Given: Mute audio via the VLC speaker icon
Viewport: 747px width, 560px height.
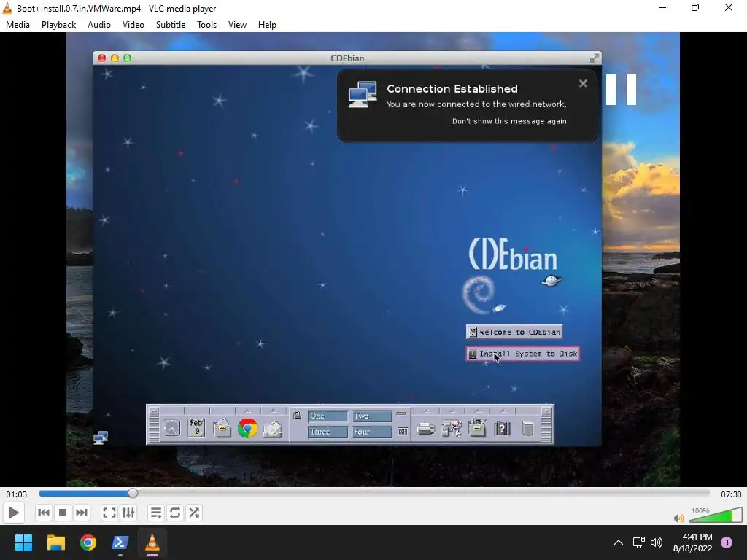Looking at the screenshot, I should 679,518.
